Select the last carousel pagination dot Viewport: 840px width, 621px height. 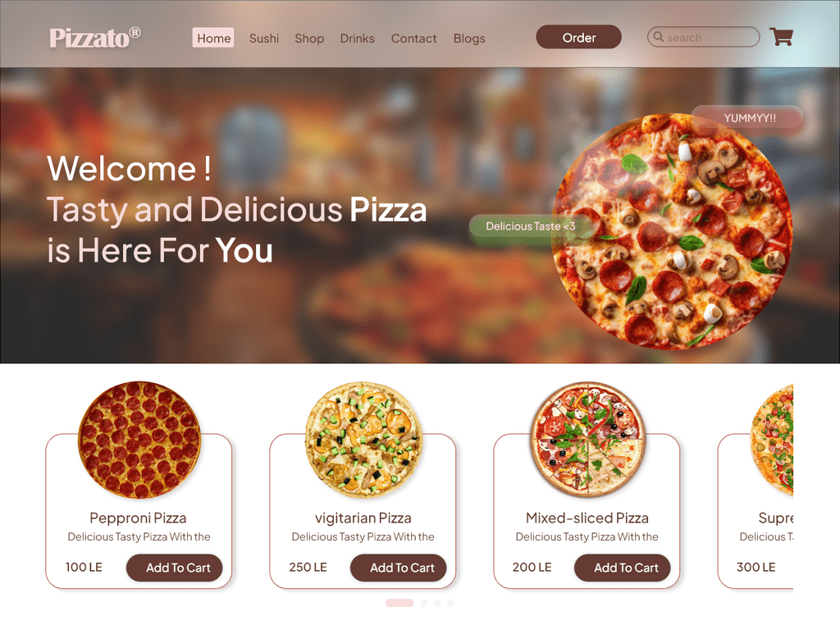pyautogui.click(x=450, y=603)
